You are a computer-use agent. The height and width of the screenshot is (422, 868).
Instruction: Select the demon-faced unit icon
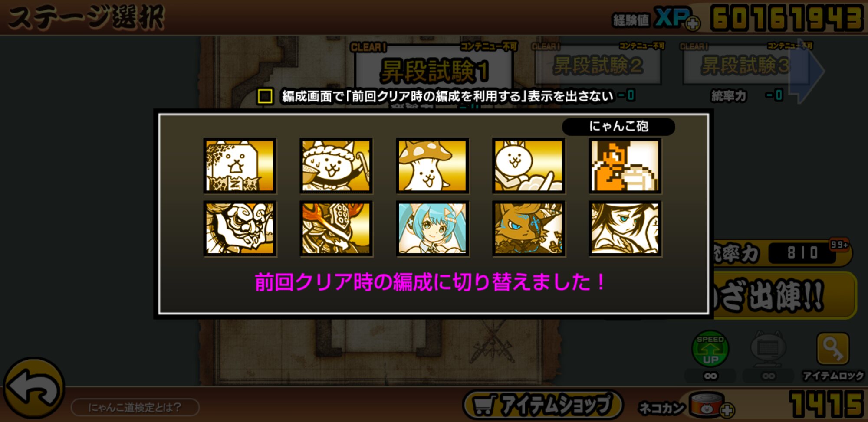tap(240, 229)
